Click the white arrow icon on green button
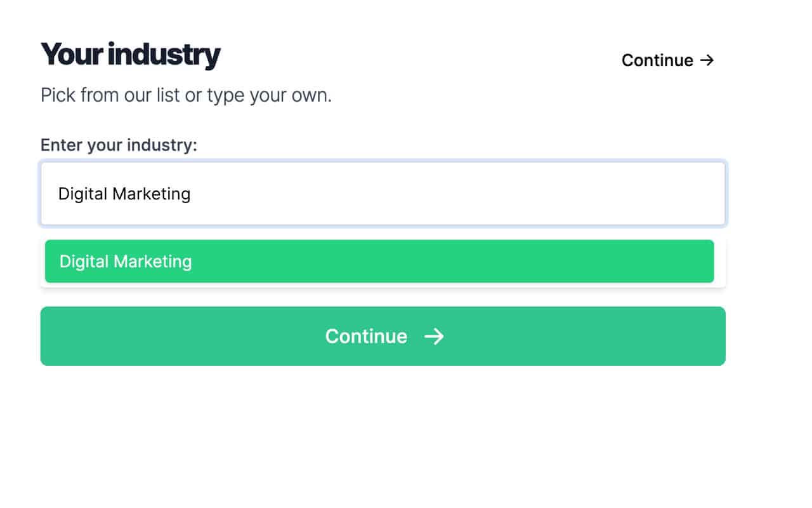This screenshot has height=508, width=812. click(x=434, y=336)
